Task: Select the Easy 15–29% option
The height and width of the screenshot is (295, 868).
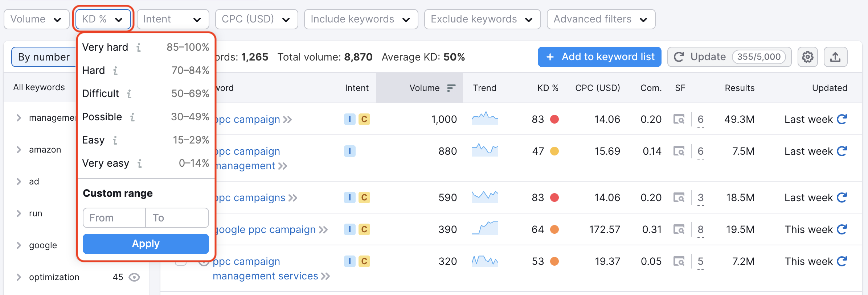Action: 146,140
